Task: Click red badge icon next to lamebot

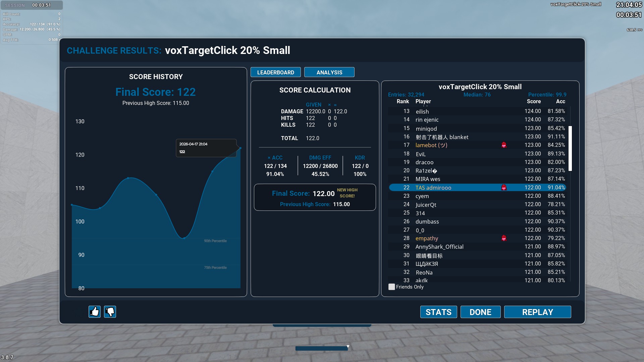Action: pos(504,145)
